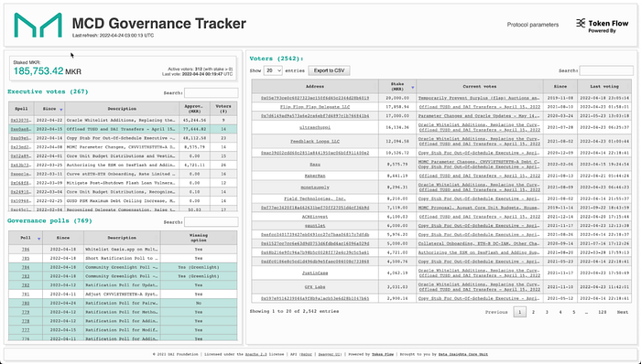Click the Token Flow logo icon
This screenshot has width=641, height=364.
[581, 23]
